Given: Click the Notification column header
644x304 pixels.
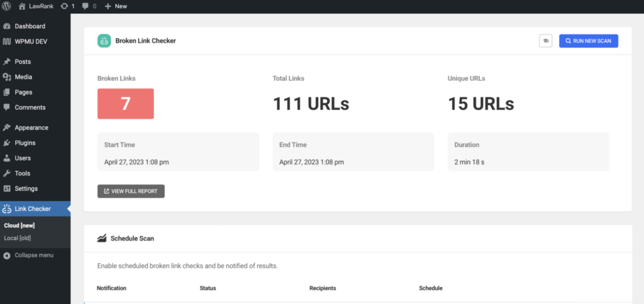Looking at the screenshot, I should point(112,288).
